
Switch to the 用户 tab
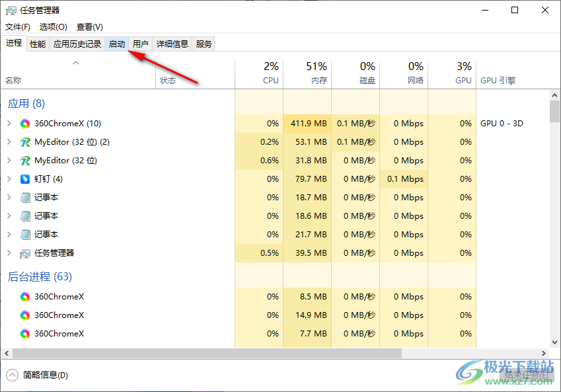[140, 44]
